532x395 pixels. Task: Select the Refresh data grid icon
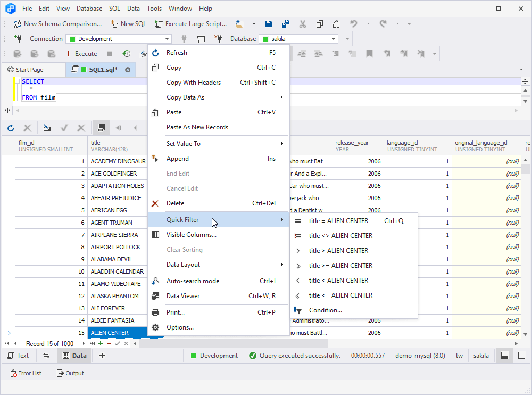click(x=10, y=128)
